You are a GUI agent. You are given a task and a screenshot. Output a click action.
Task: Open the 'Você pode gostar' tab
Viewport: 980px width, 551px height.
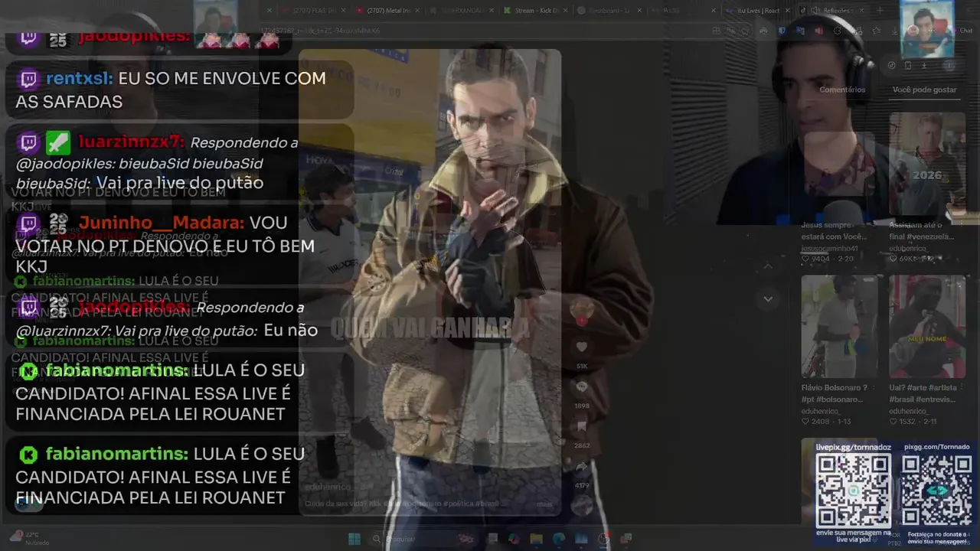point(924,90)
